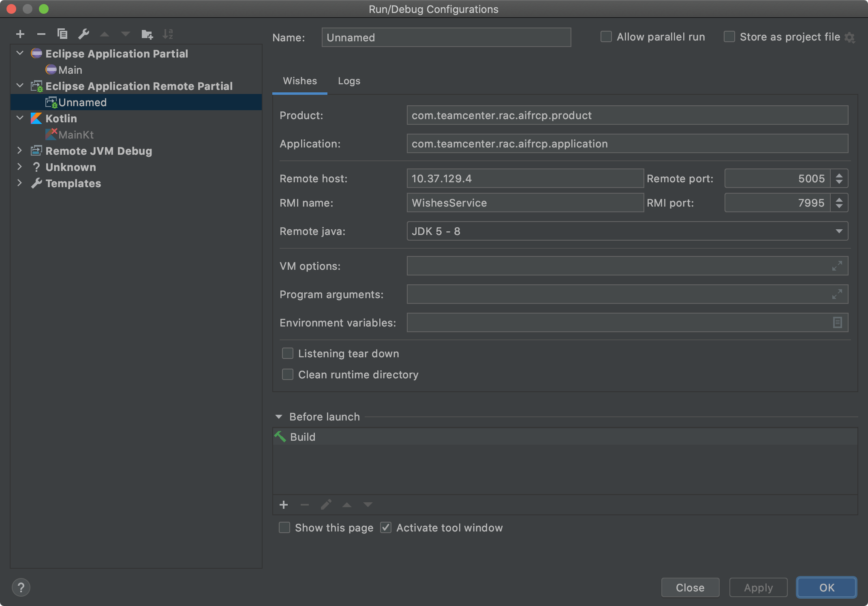Expand the Program arguments field editor
Image resolution: width=868 pixels, height=606 pixels.
click(x=837, y=294)
